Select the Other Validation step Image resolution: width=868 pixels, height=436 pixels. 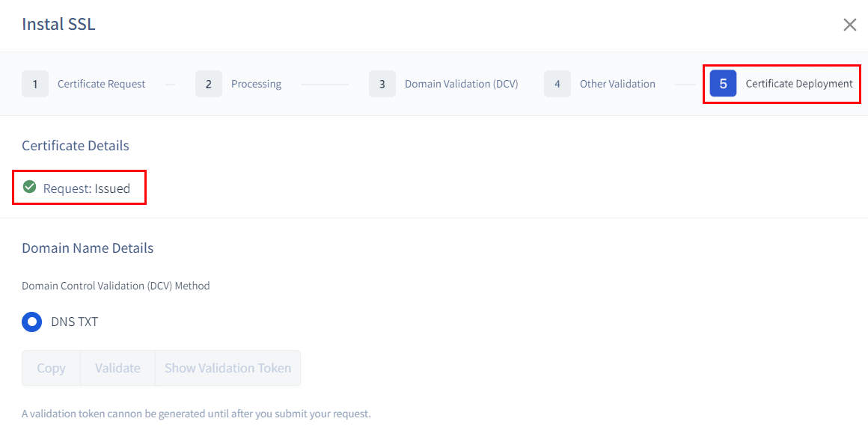pyautogui.click(x=617, y=84)
